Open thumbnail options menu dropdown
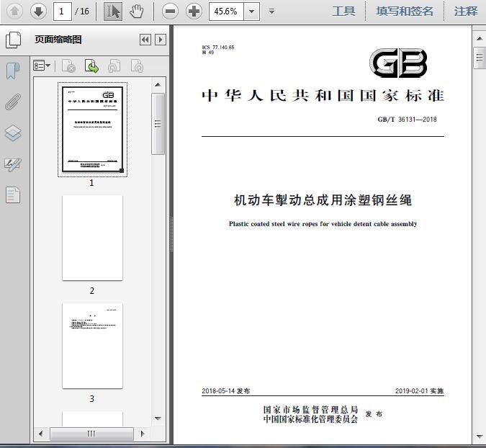The height and width of the screenshot is (448, 486). [42, 66]
